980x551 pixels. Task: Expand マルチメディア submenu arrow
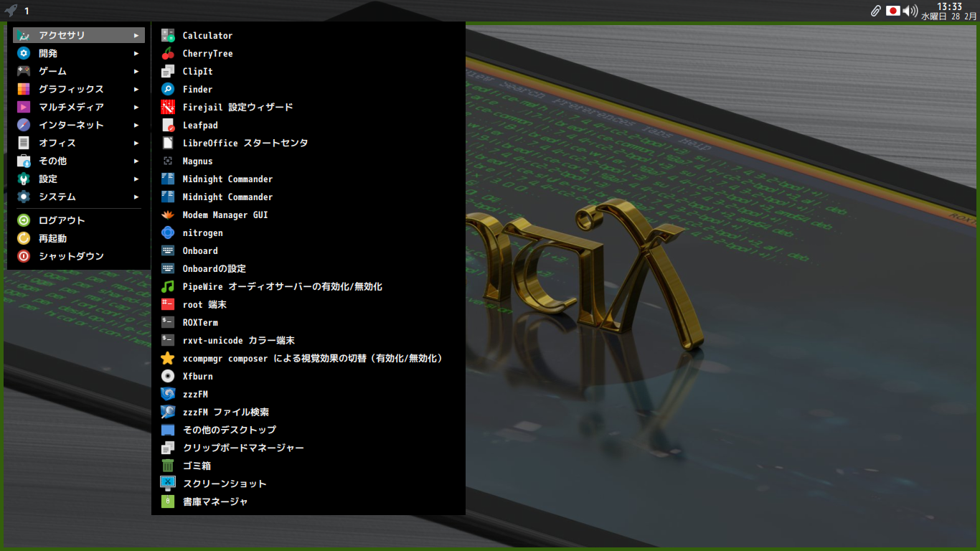tap(136, 107)
